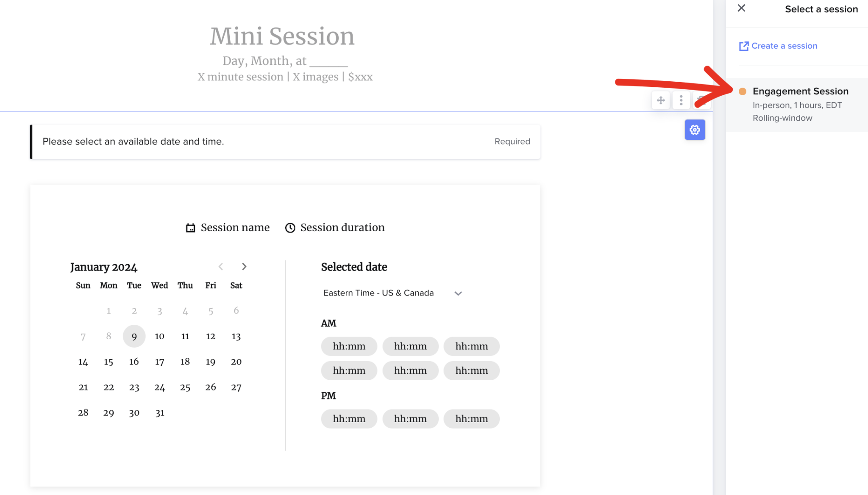Select January 23 in the calendar

[x=134, y=387]
